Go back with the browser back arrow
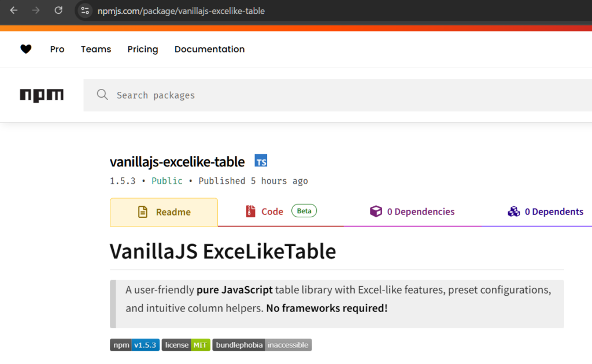This screenshot has height=364, width=592. coord(14,10)
